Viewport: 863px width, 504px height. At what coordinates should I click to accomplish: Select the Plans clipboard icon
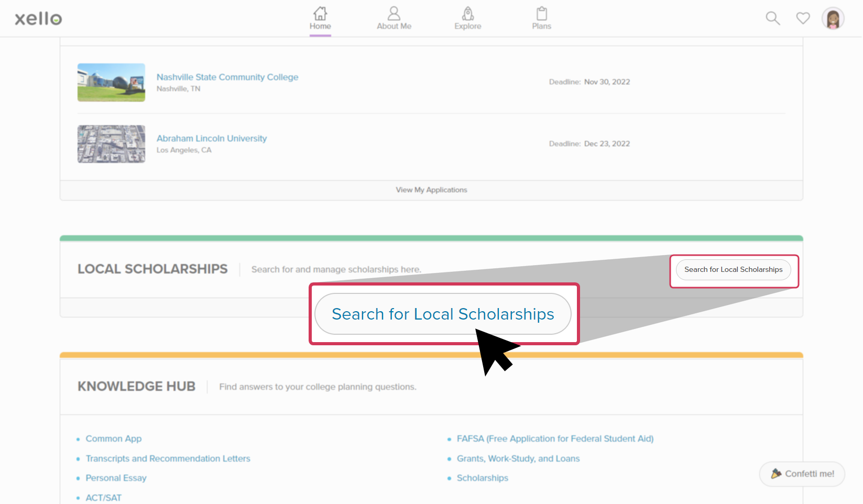tap(541, 13)
